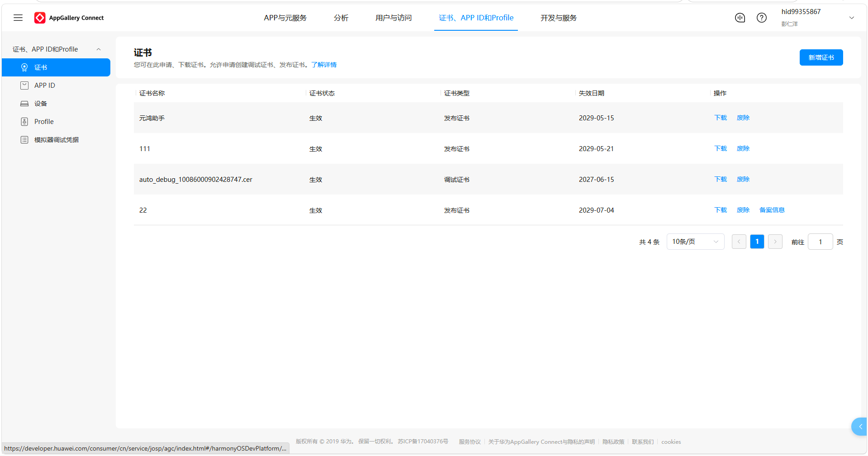Click the 证书状态 column header
Viewport: 868px width, 456px height.
(x=322, y=93)
